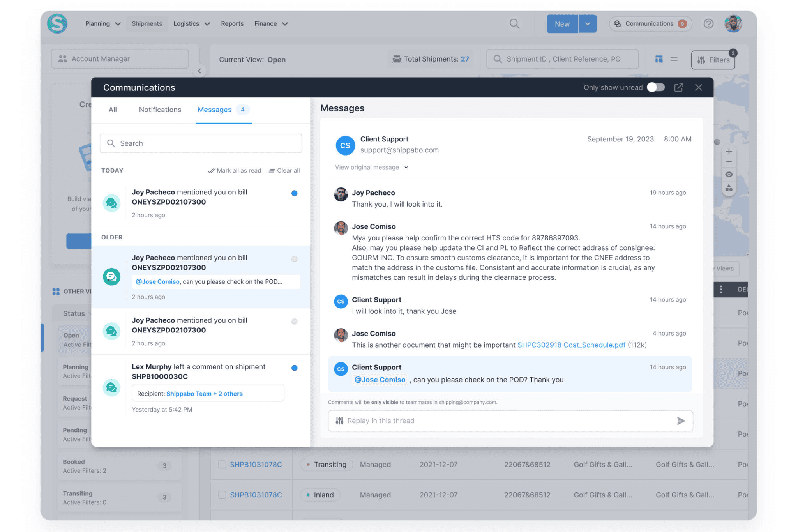Click the Transiting status badge
798x532 pixels.
(x=327, y=464)
